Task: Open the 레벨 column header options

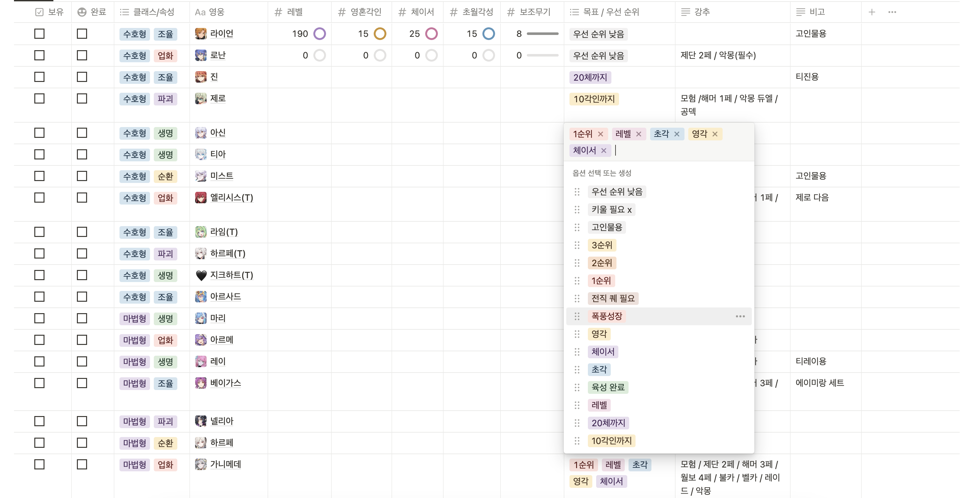Action: (295, 12)
